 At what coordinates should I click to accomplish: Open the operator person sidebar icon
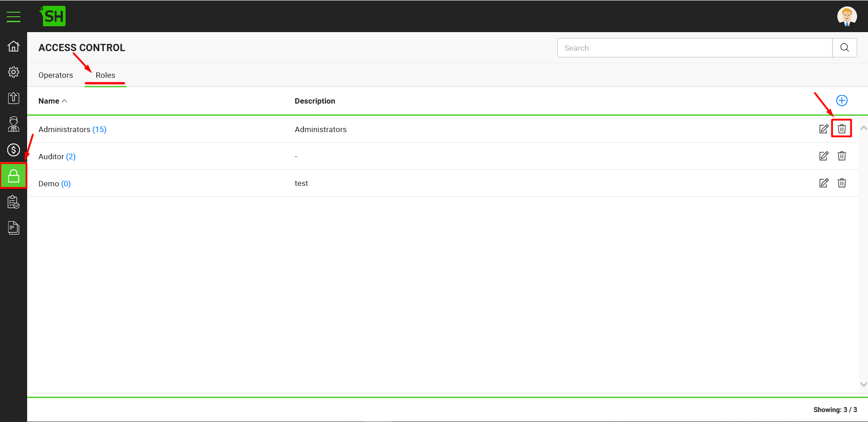pos(14,124)
